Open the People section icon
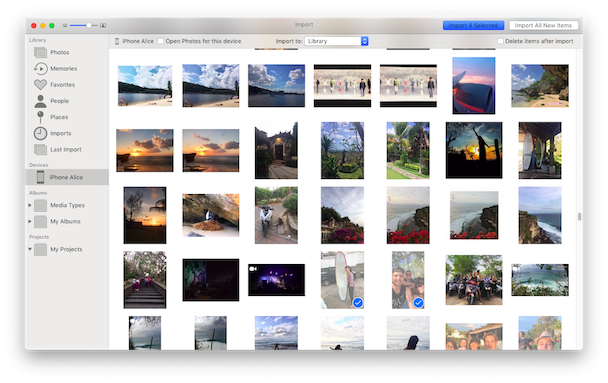Image resolution: width=608 pixels, height=383 pixels. 40,101
